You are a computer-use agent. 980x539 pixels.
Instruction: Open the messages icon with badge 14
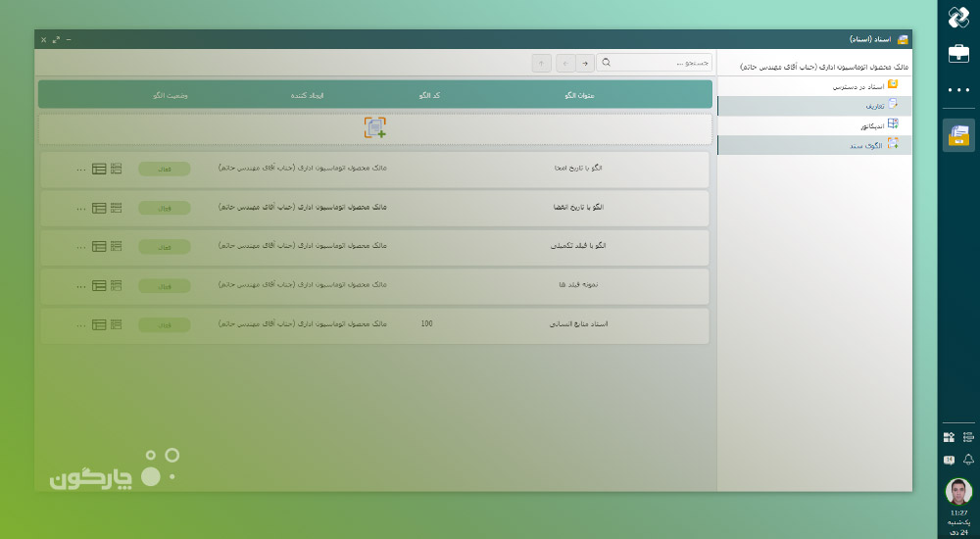tap(949, 461)
